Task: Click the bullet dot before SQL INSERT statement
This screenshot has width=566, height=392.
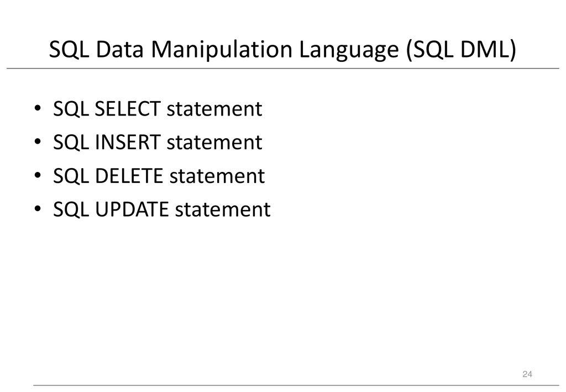Action: tap(37, 142)
